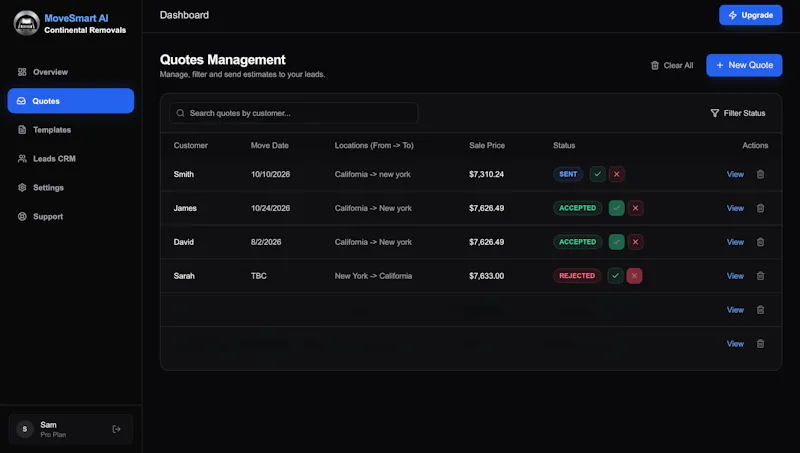This screenshot has height=453, width=800.
Task: Click the green check on David row
Action: 616,242
